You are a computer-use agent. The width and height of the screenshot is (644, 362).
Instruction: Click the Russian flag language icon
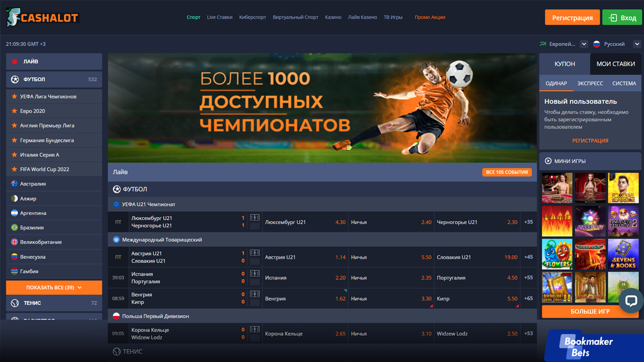596,44
